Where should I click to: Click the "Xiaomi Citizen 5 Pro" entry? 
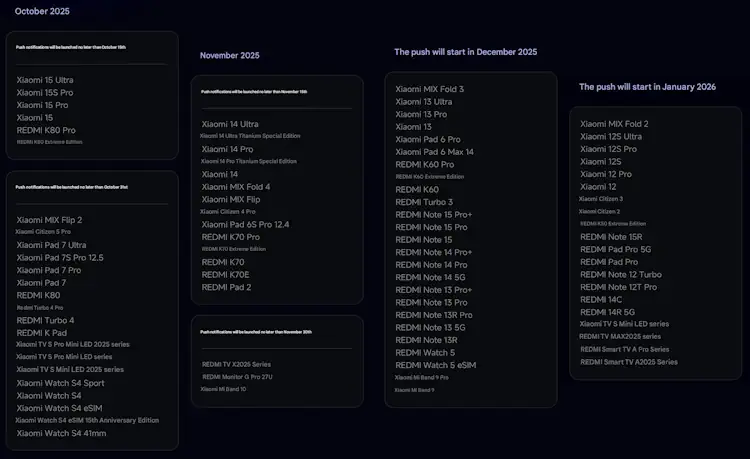point(43,231)
